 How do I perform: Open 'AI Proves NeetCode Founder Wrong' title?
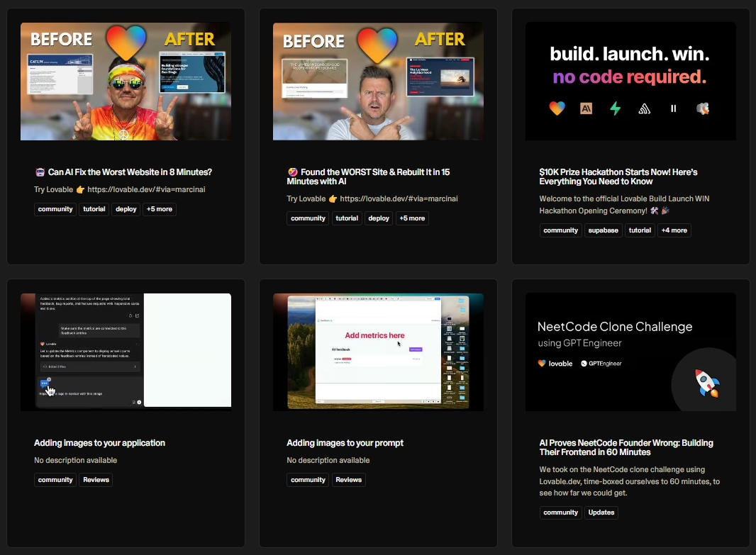point(626,447)
